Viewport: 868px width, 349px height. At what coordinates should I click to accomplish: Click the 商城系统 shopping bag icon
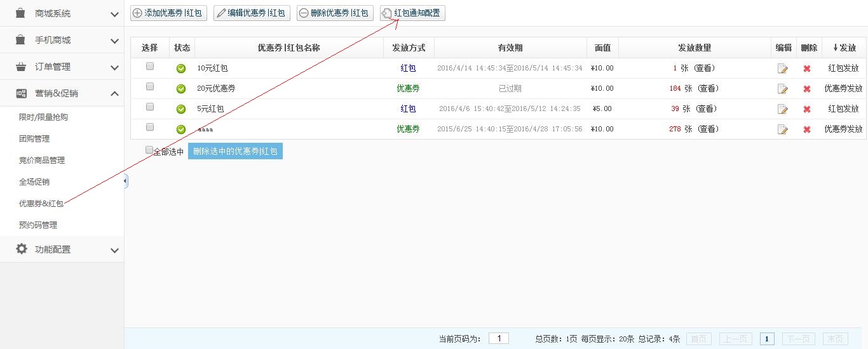[x=21, y=13]
